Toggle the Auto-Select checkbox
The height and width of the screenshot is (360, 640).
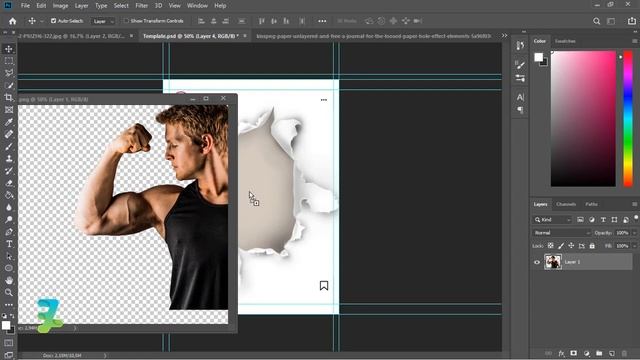click(53, 20)
